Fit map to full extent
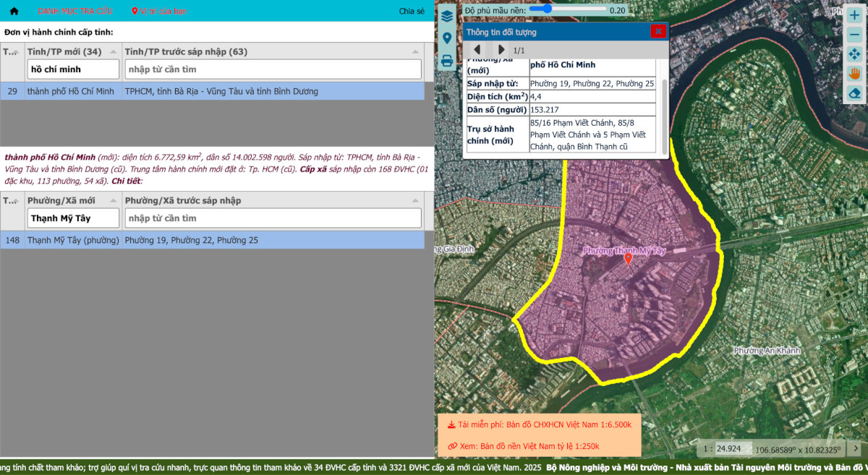The image size is (868, 475). pos(854,54)
